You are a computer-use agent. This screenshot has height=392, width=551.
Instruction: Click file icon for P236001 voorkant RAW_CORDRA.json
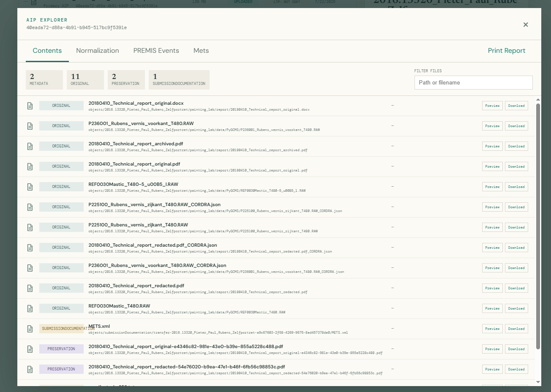30,268
